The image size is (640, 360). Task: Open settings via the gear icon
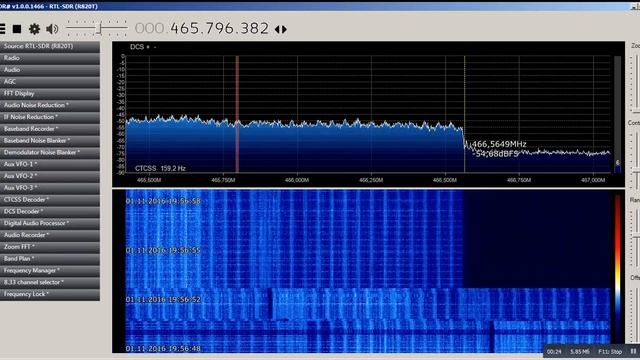tap(34, 29)
